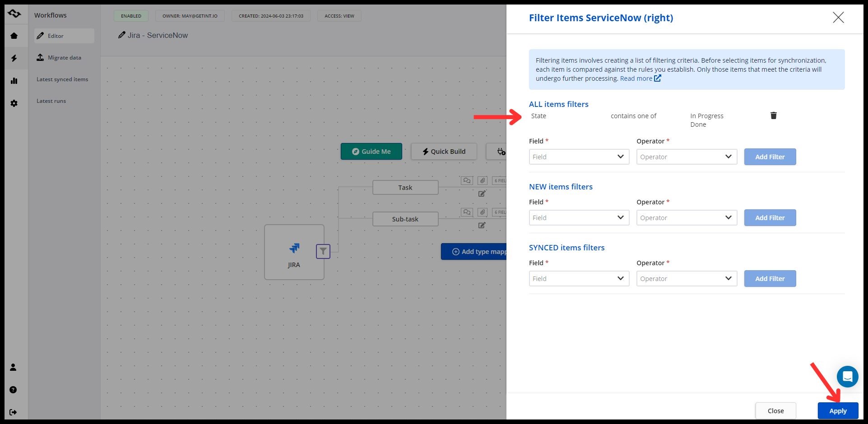
Task: Close the Filter Items panel with X
Action: 838,18
